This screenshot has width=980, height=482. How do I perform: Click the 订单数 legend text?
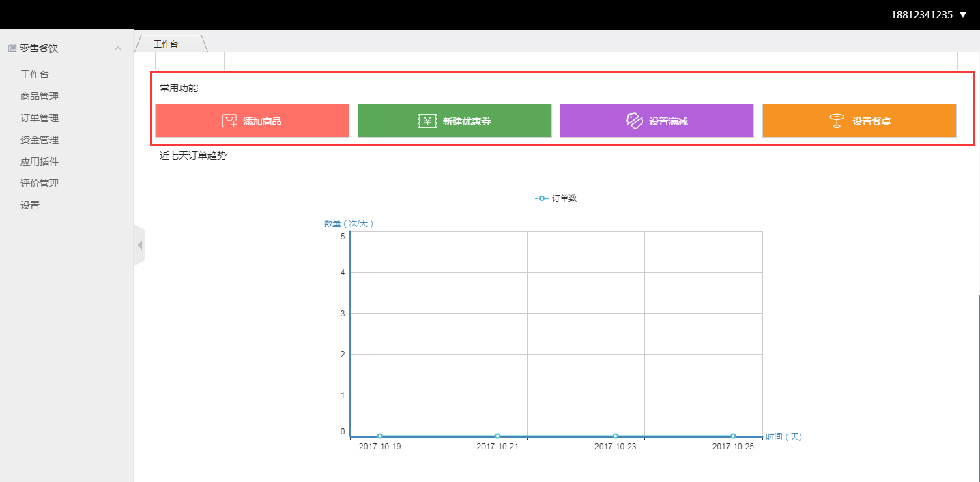(564, 198)
